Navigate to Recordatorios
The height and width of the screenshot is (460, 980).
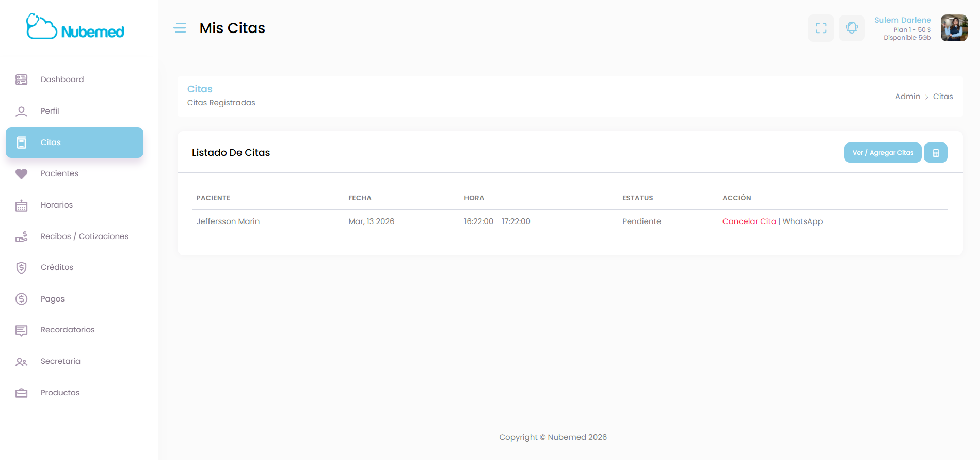click(68, 330)
